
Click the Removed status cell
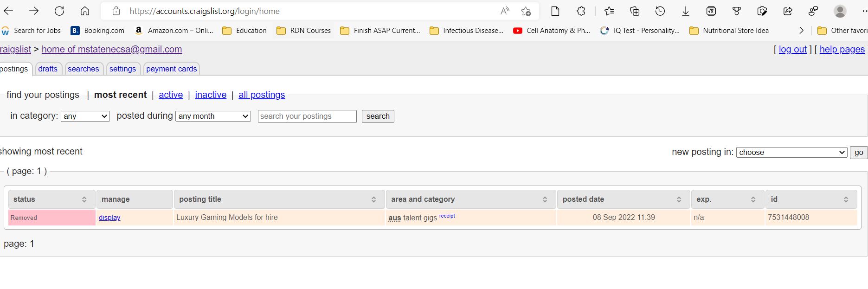52,218
